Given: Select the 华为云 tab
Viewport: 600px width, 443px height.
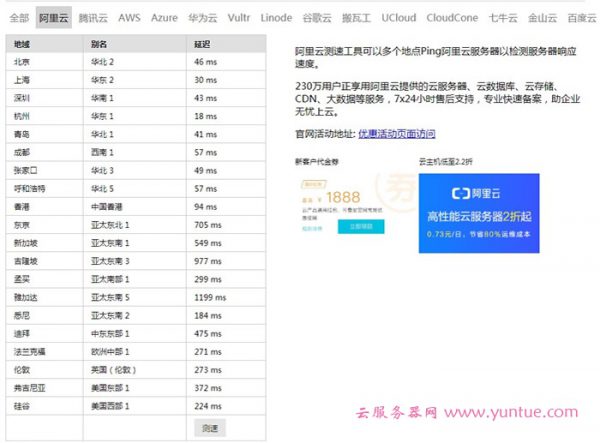Looking at the screenshot, I should pos(203,17).
